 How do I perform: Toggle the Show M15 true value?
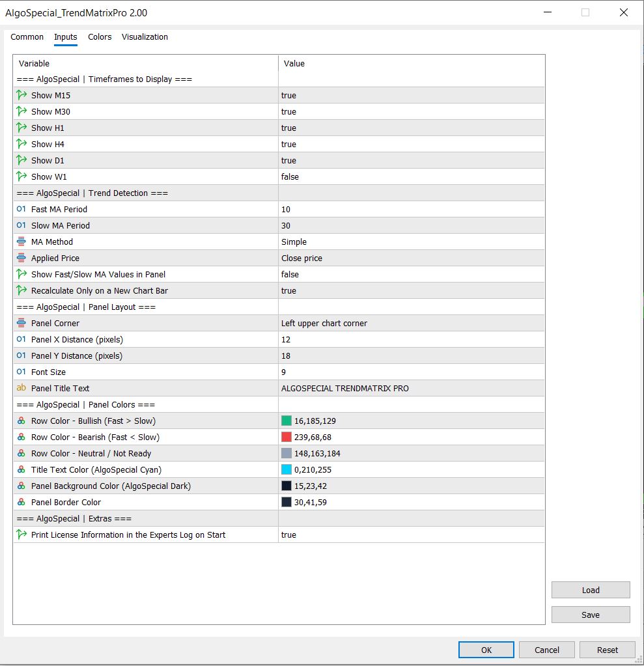coord(411,95)
